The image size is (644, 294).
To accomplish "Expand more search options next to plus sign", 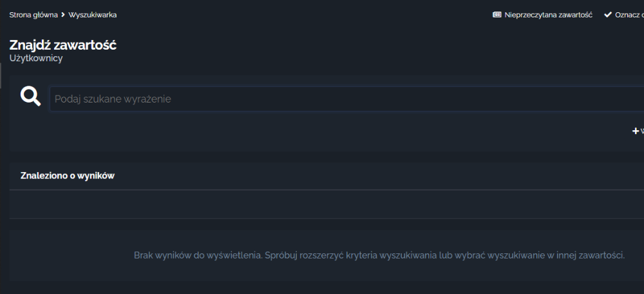I will [642, 131].
